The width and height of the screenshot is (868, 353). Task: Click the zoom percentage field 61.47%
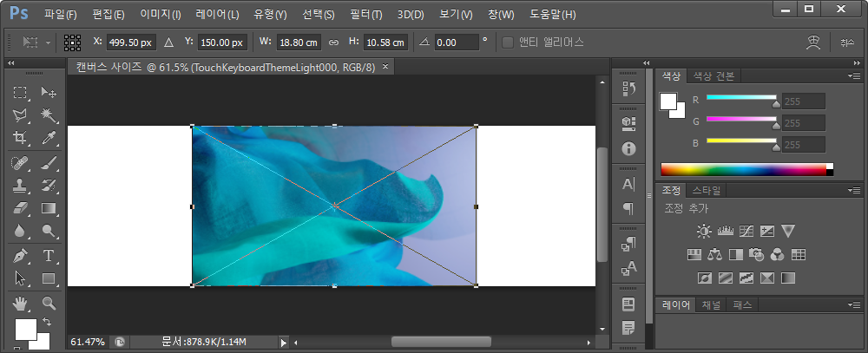pos(88,343)
